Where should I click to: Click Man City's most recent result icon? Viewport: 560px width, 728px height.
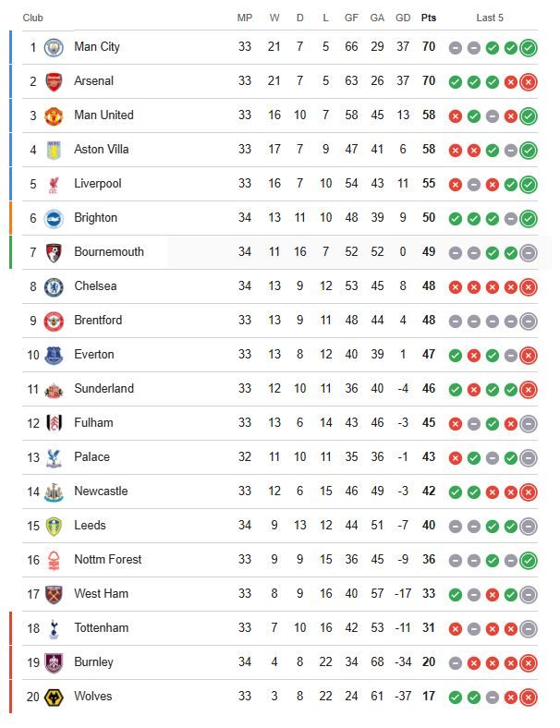(528, 47)
